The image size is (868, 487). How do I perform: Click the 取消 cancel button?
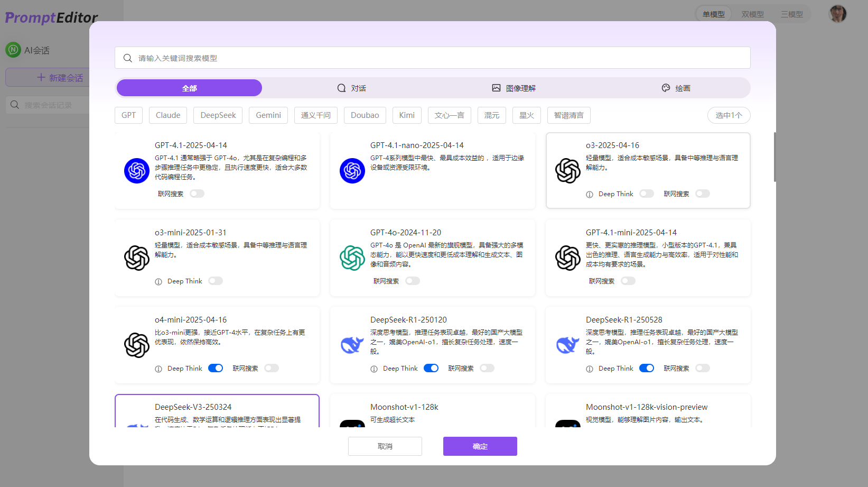385,446
